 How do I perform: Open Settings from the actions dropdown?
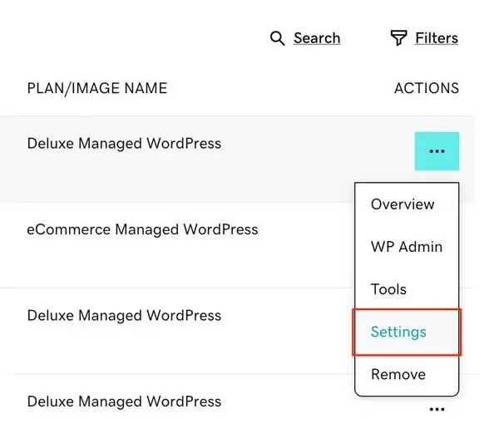pyautogui.click(x=407, y=332)
